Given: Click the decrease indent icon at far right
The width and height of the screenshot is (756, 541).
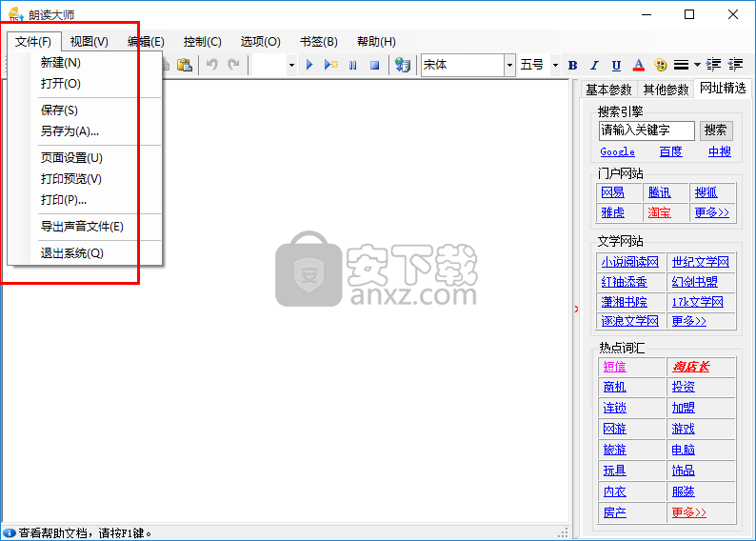Looking at the screenshot, I should tap(735, 65).
